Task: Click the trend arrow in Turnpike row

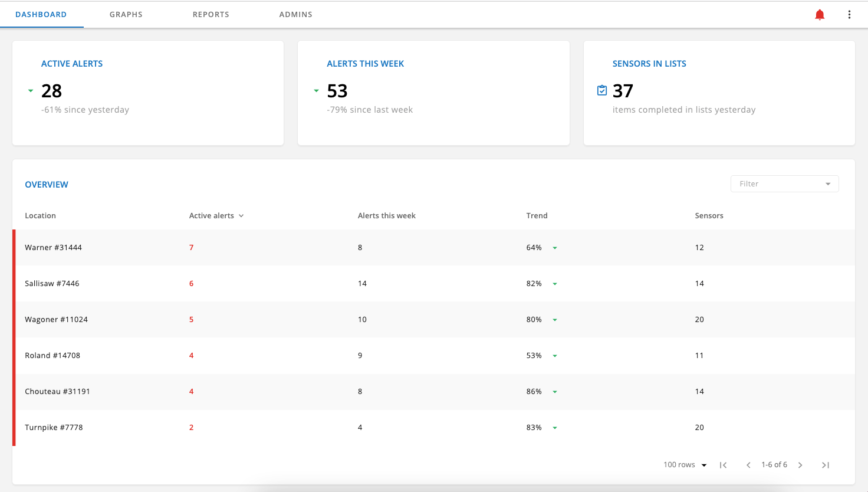Action: [555, 428]
